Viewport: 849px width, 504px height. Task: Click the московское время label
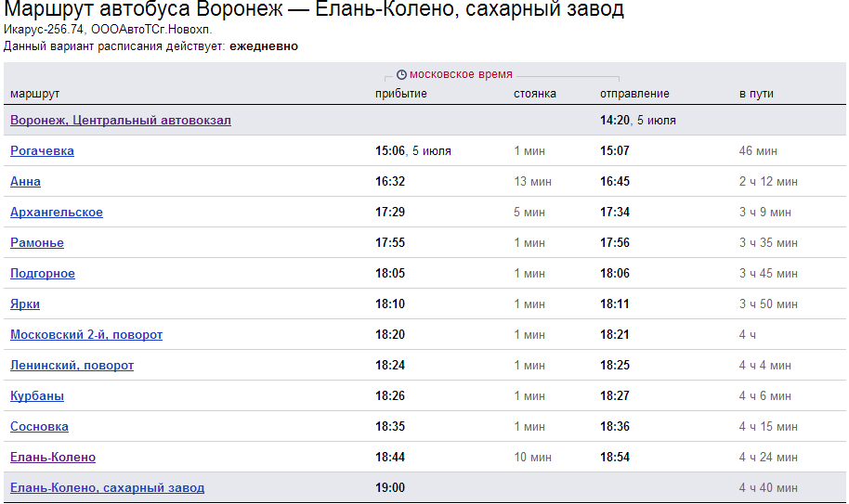coord(461,74)
